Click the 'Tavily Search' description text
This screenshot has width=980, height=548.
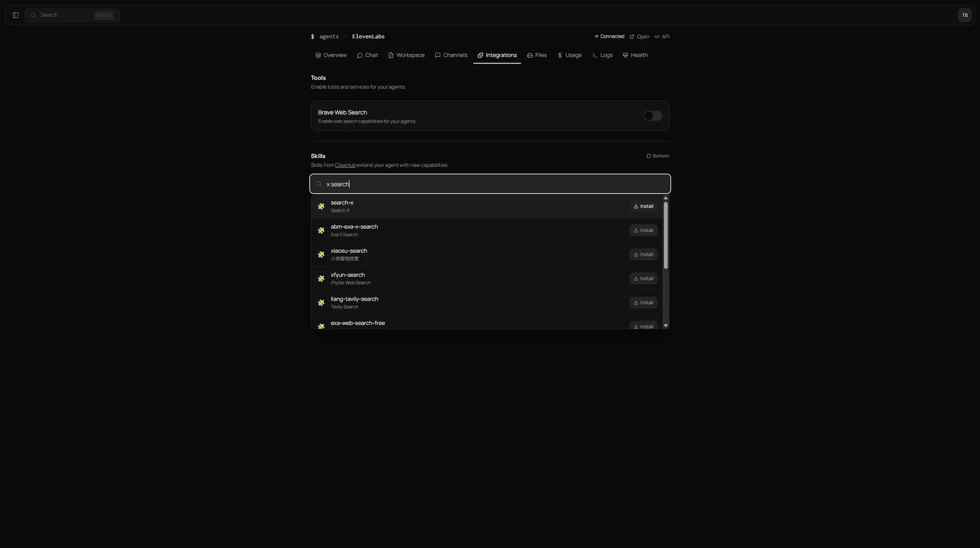[344, 307]
